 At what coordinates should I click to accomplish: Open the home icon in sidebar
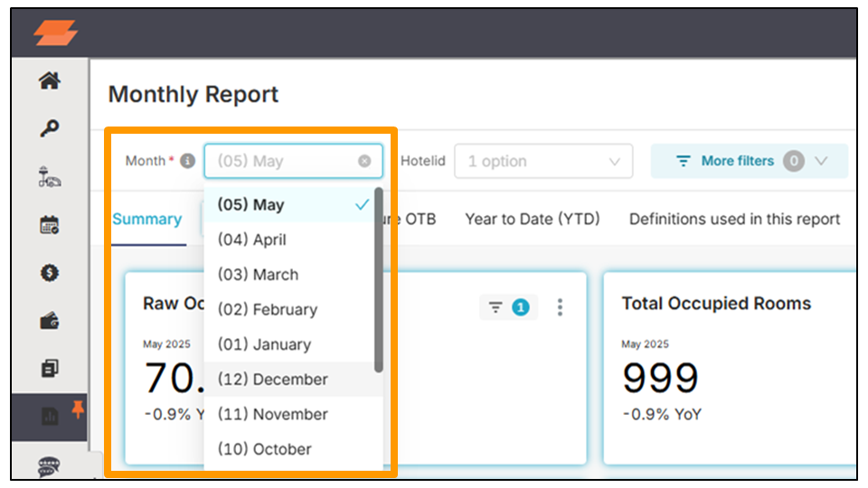click(49, 80)
